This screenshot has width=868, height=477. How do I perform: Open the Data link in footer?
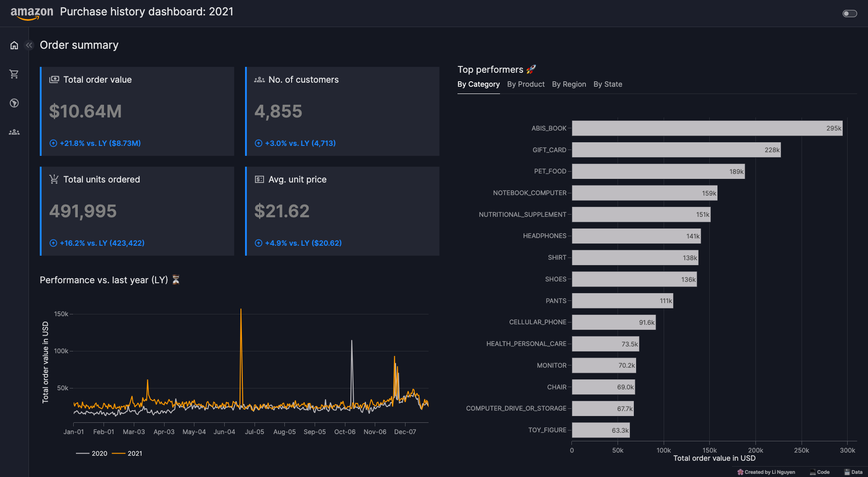click(853, 472)
